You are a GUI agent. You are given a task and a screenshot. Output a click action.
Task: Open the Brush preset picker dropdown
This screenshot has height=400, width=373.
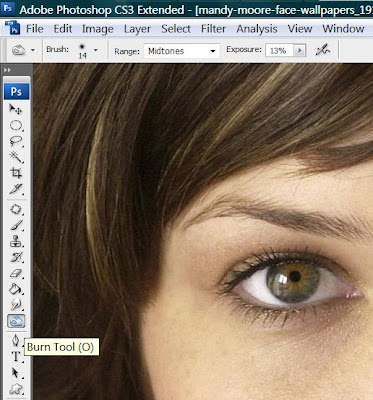96,50
